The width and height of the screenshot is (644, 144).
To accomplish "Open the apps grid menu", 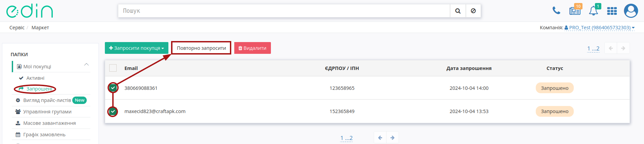I will [x=612, y=11].
